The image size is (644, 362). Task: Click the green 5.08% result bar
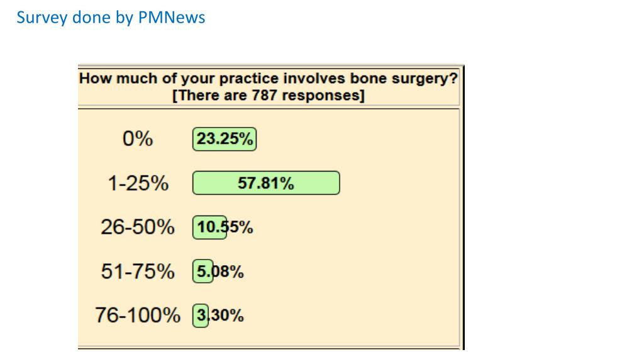tap(203, 271)
